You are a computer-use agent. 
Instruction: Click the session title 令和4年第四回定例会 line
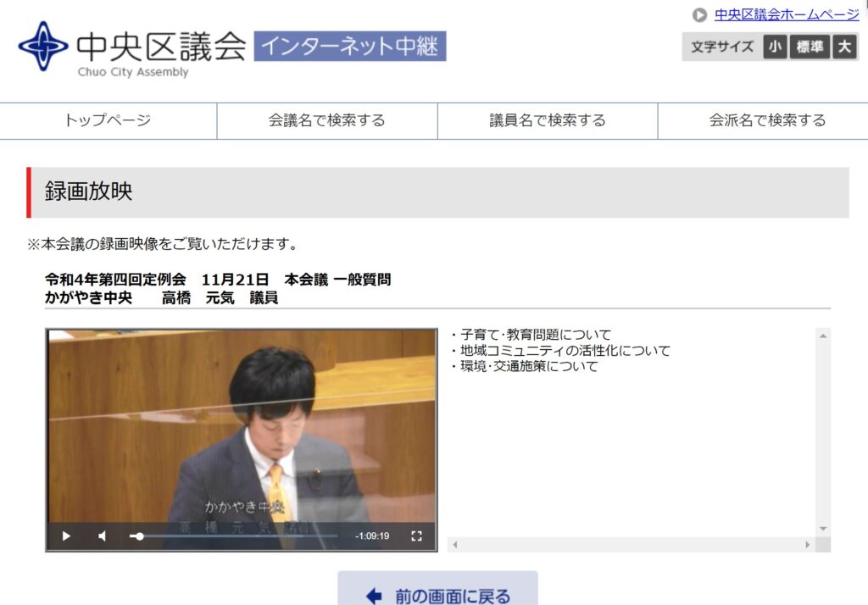pyautogui.click(x=218, y=280)
